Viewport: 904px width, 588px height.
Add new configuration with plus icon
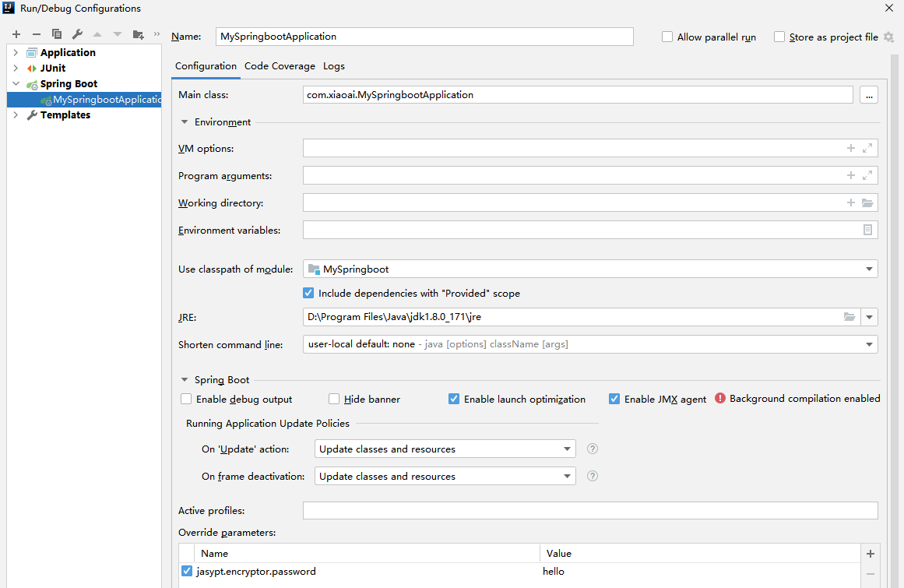16,34
